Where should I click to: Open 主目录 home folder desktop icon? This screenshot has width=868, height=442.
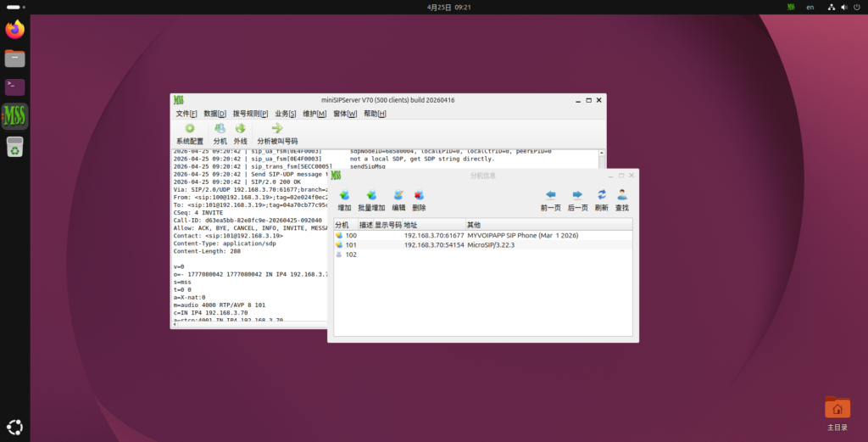click(x=837, y=413)
